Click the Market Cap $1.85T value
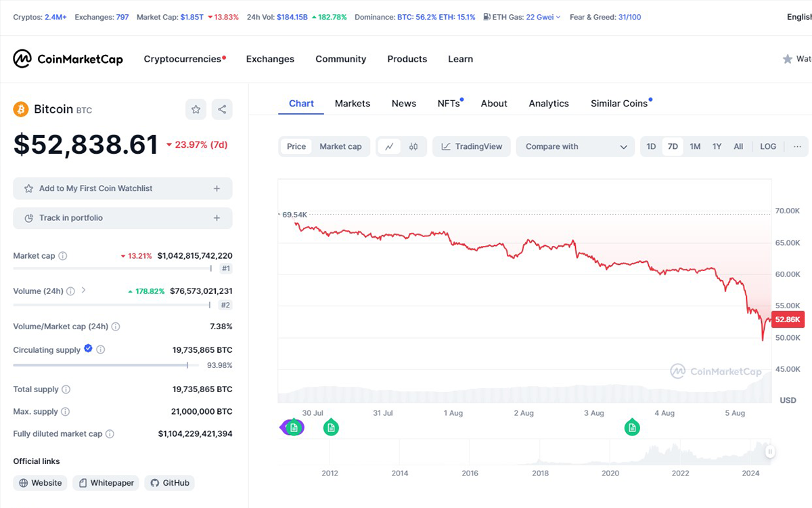812x508 pixels. click(x=191, y=17)
